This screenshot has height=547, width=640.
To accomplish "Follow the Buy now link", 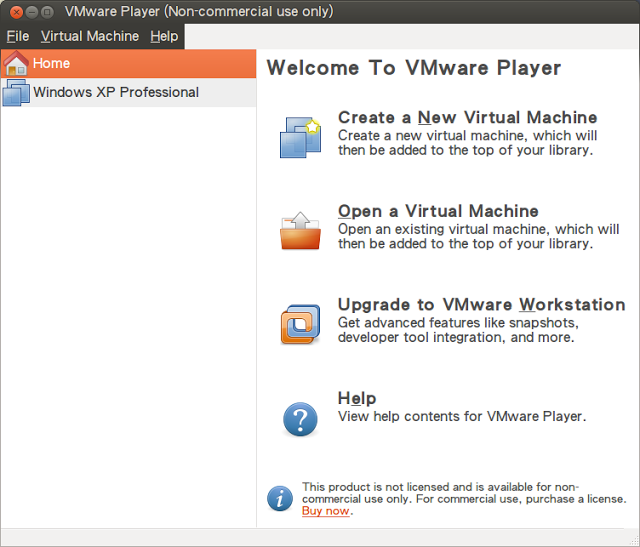I will coord(325,511).
